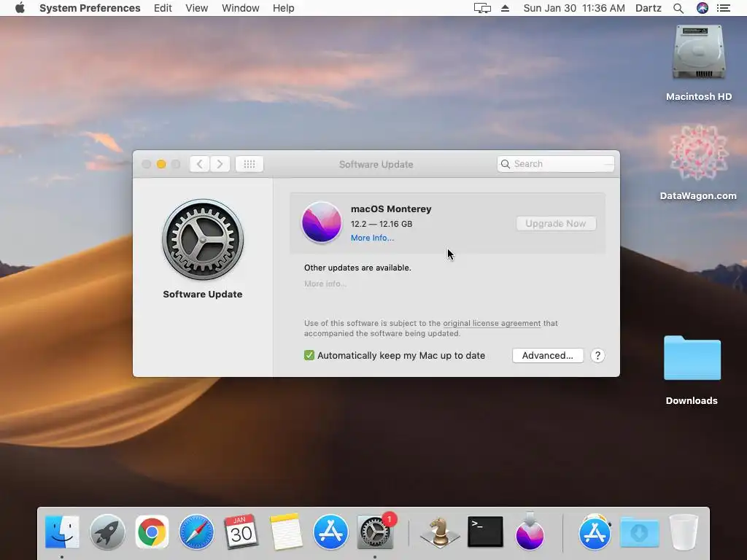Open Siri from the menu bar
This screenshot has height=560, width=747.
[703, 8]
